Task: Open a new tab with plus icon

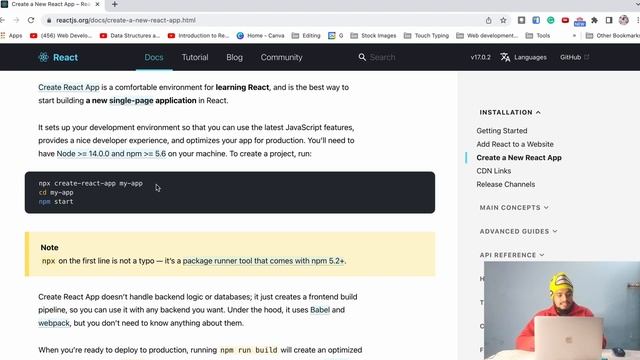Action: coord(115,4)
